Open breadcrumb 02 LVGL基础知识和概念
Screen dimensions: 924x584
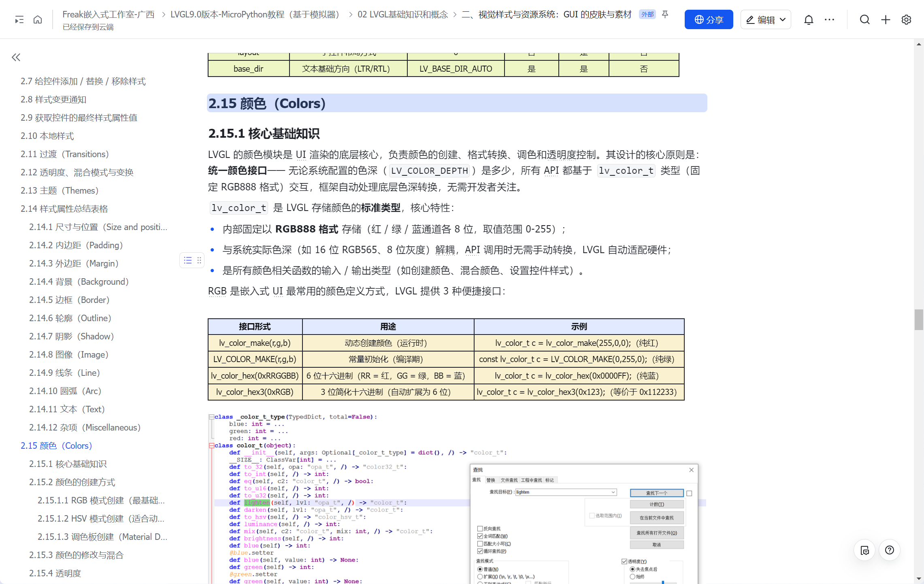pos(402,15)
